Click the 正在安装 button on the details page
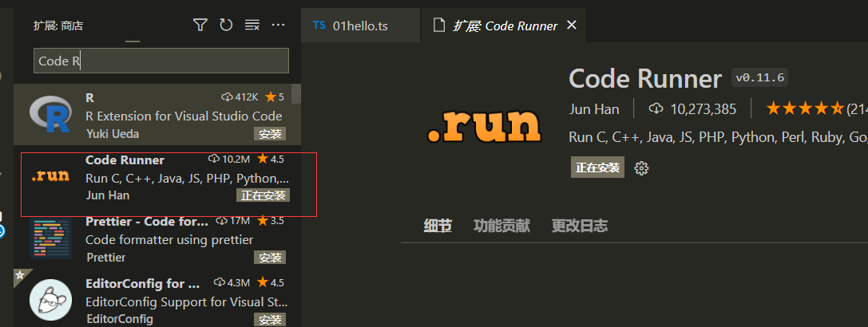The width and height of the screenshot is (868, 327). [597, 167]
